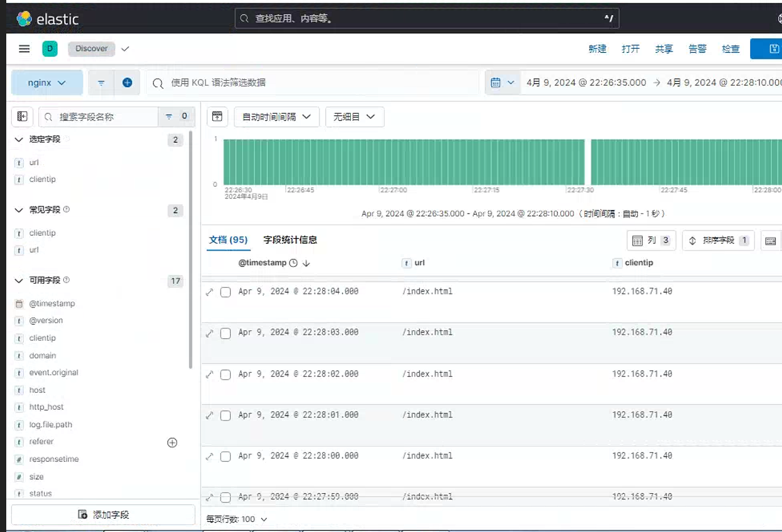Open the 排序字段 sort button
This screenshot has width=782, height=532.
coord(718,241)
